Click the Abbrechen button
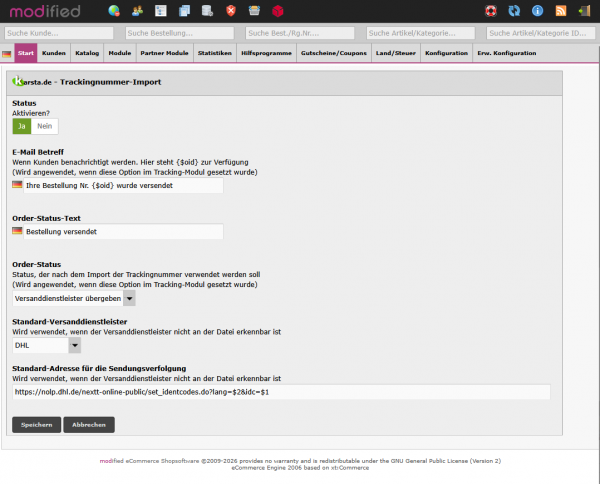The image size is (600, 484). 89,425
